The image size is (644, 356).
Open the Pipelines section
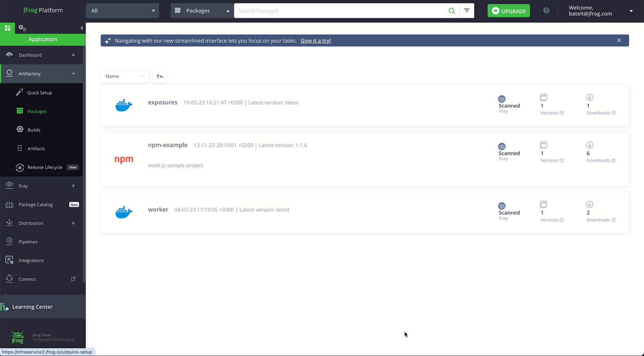28,242
